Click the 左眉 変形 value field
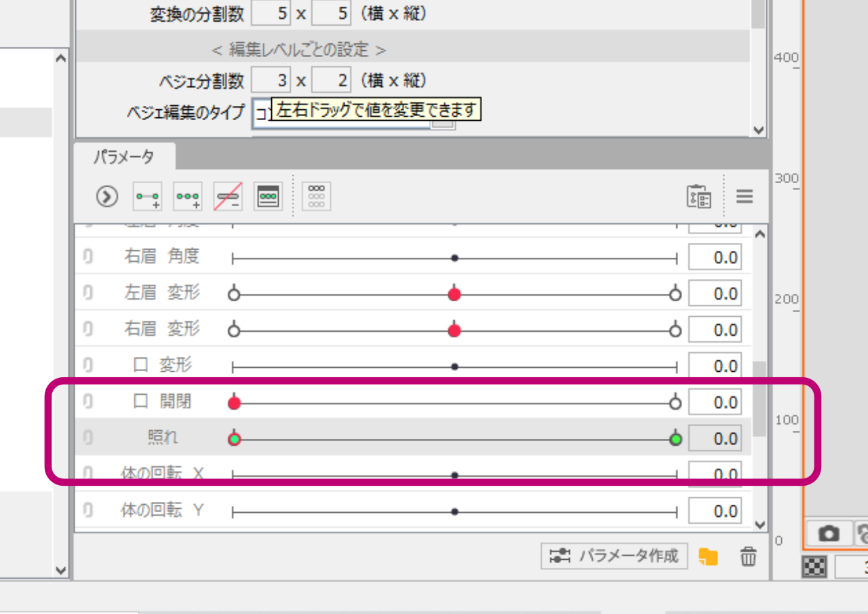Viewport: 868px width, 614px height. coord(715,294)
